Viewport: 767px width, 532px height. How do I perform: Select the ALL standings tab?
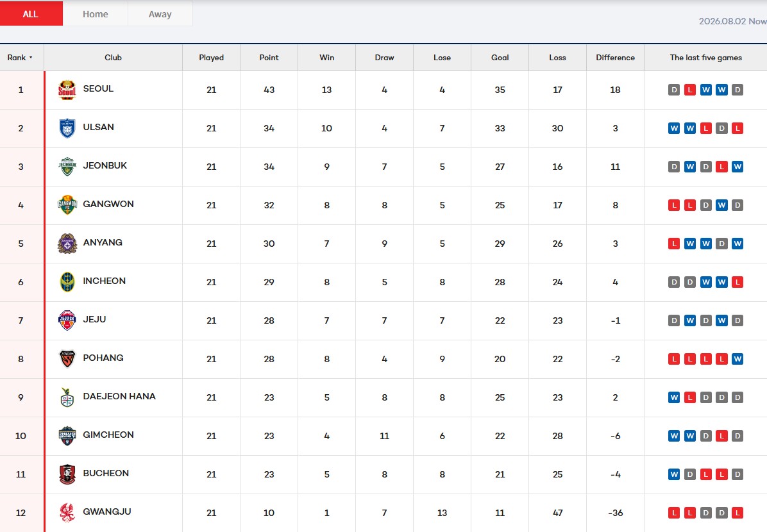click(31, 13)
